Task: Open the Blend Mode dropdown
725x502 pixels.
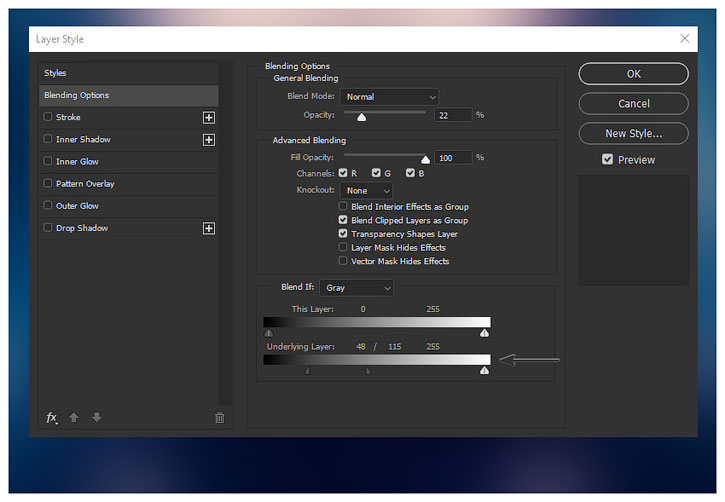Action: (389, 97)
